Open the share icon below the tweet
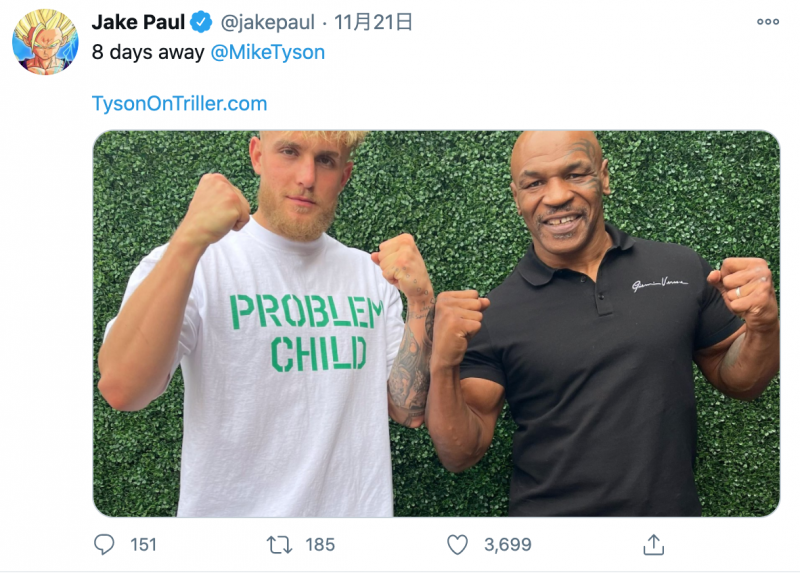This screenshot has height=573, width=800. 653,544
